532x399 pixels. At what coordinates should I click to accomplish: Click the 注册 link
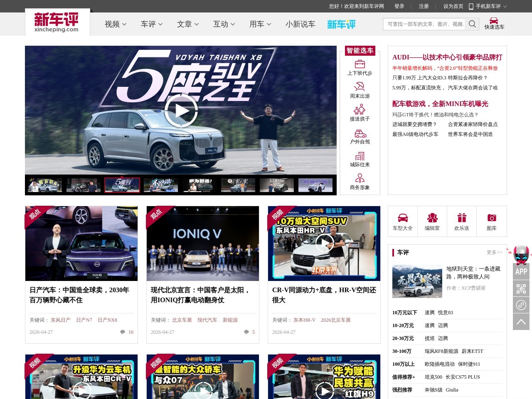click(424, 6)
